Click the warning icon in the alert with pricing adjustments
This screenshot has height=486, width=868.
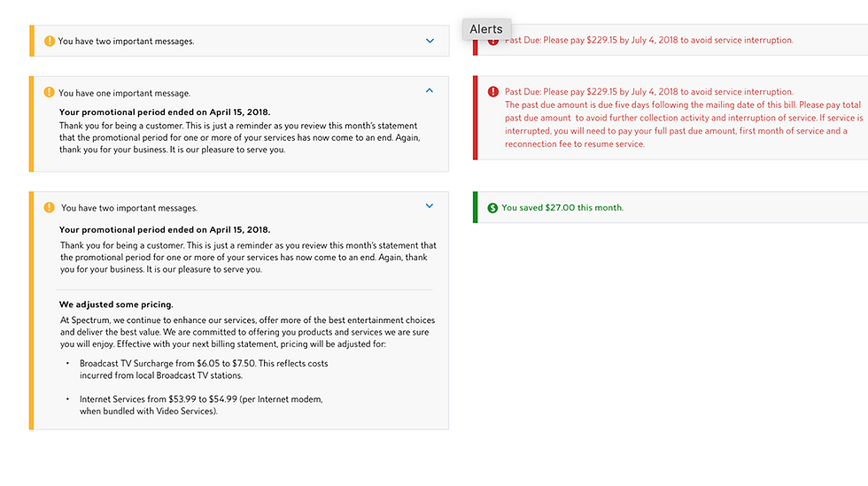point(50,207)
